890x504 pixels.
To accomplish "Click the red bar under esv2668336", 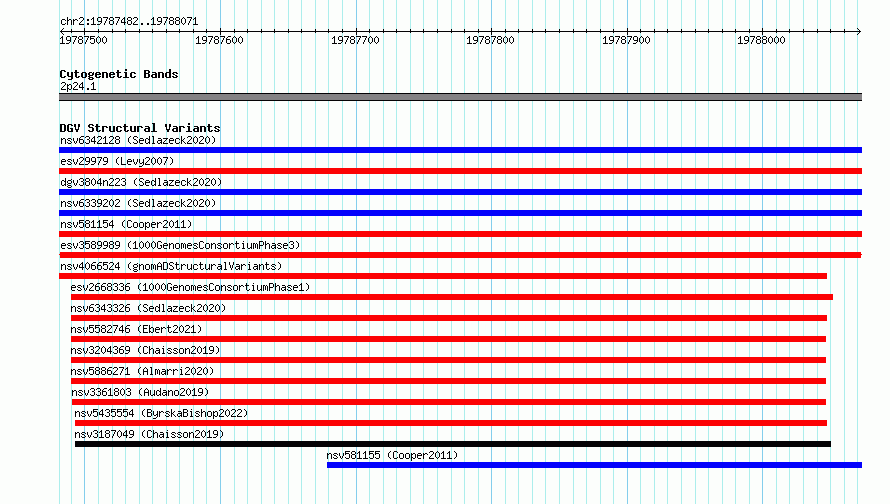I will tap(452, 297).
